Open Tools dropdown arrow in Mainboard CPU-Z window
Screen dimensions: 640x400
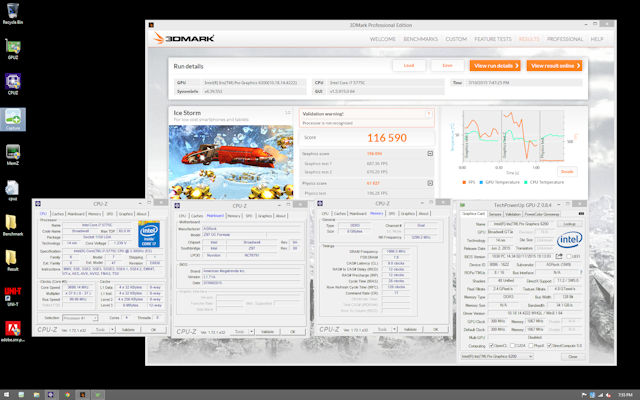coord(252,331)
